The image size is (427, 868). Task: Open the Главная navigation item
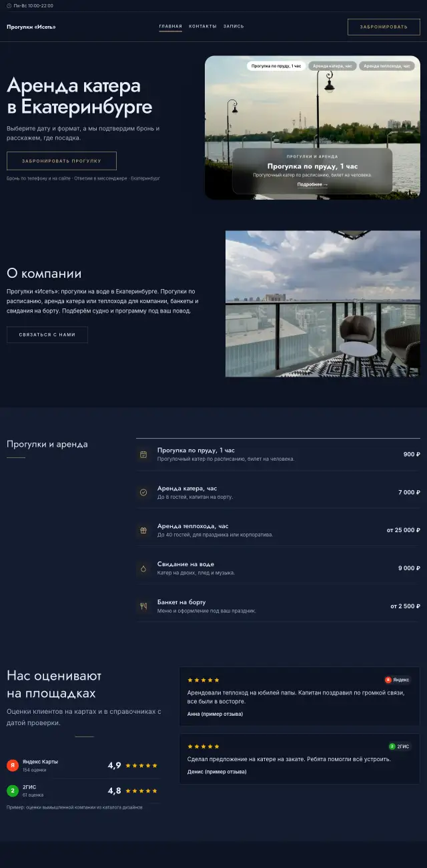click(x=170, y=27)
